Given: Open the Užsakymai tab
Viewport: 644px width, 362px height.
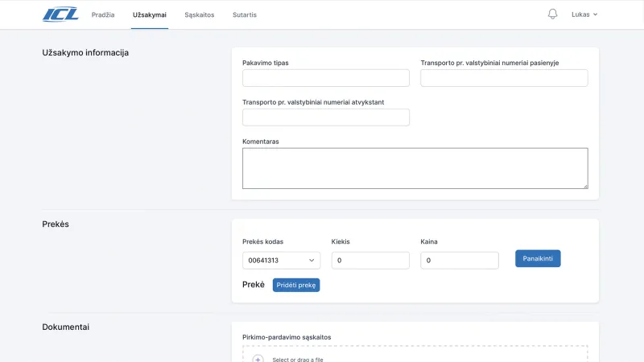Looking at the screenshot, I should pyautogui.click(x=150, y=14).
